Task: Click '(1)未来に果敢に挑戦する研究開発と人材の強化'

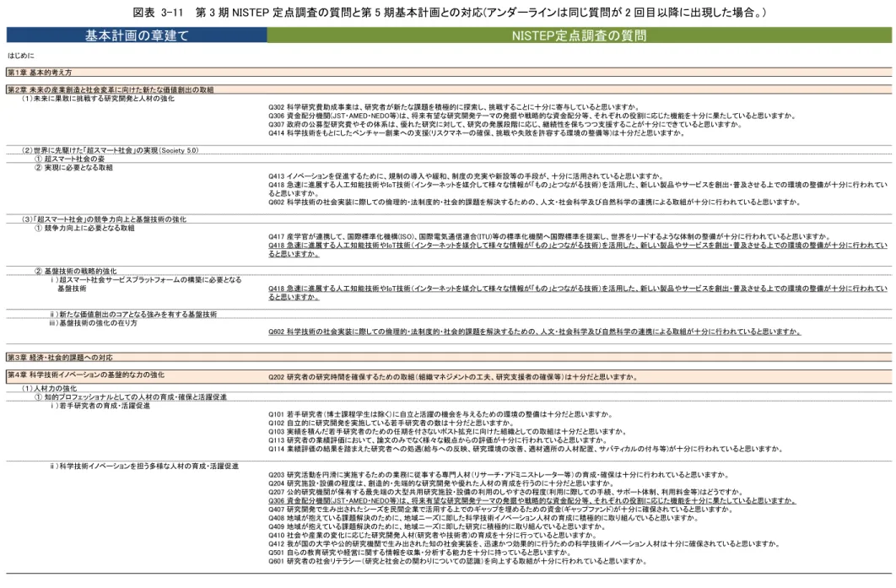Action: 98,99
